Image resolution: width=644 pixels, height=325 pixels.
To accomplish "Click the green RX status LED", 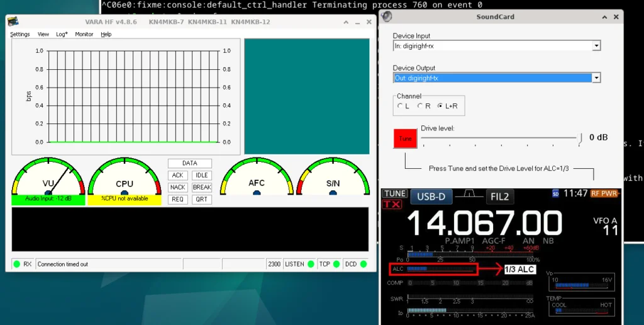I will [17, 264].
